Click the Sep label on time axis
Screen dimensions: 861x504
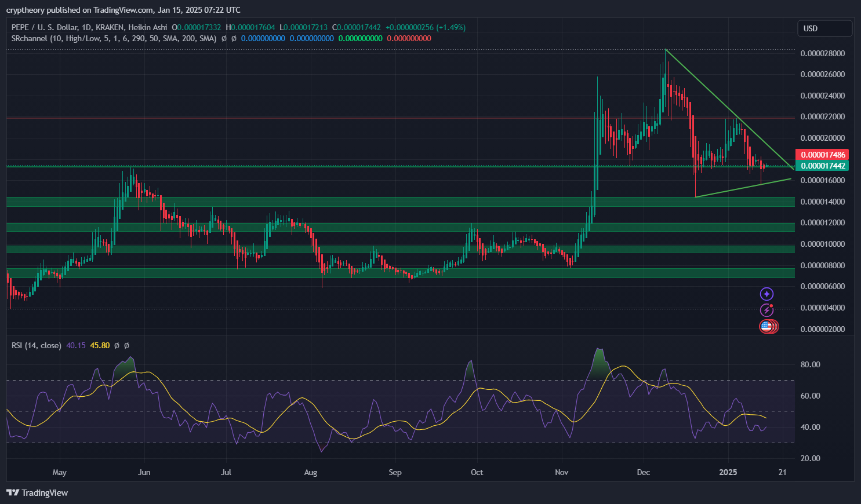[x=395, y=472]
